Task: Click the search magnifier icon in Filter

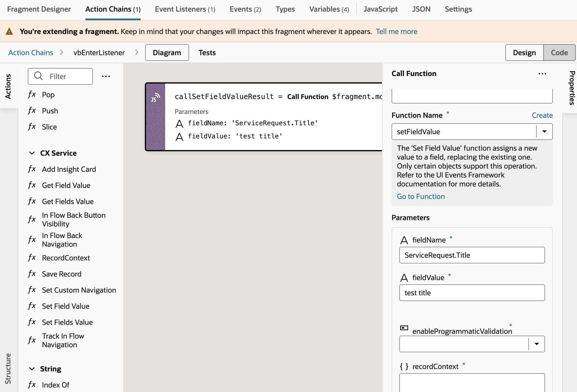Action: tap(39, 76)
